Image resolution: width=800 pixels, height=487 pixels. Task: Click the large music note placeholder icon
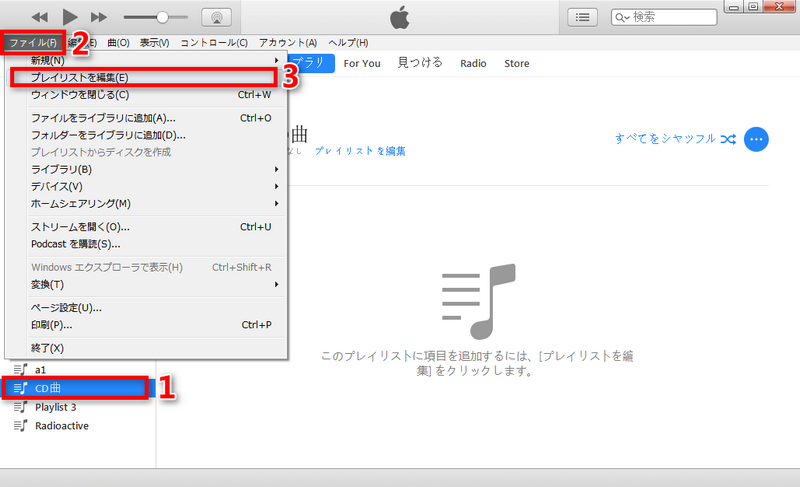[x=478, y=301]
